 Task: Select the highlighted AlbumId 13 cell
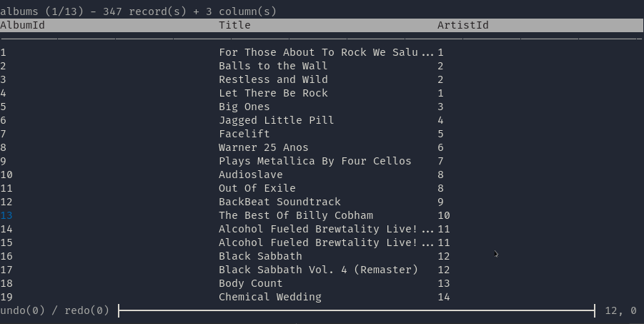(x=6, y=215)
